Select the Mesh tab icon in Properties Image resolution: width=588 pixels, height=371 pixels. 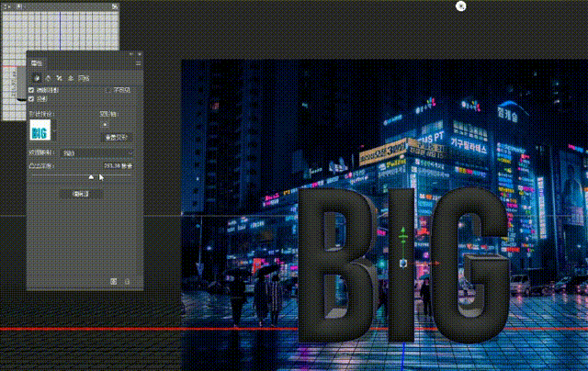pos(37,78)
